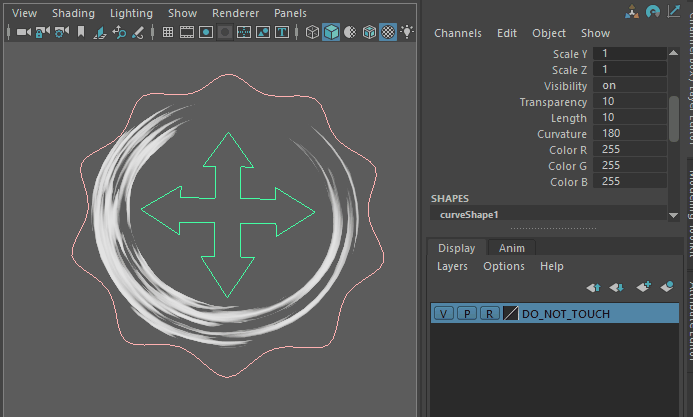Open the Channel Box Show menu
The width and height of the screenshot is (693, 417).
tap(595, 33)
